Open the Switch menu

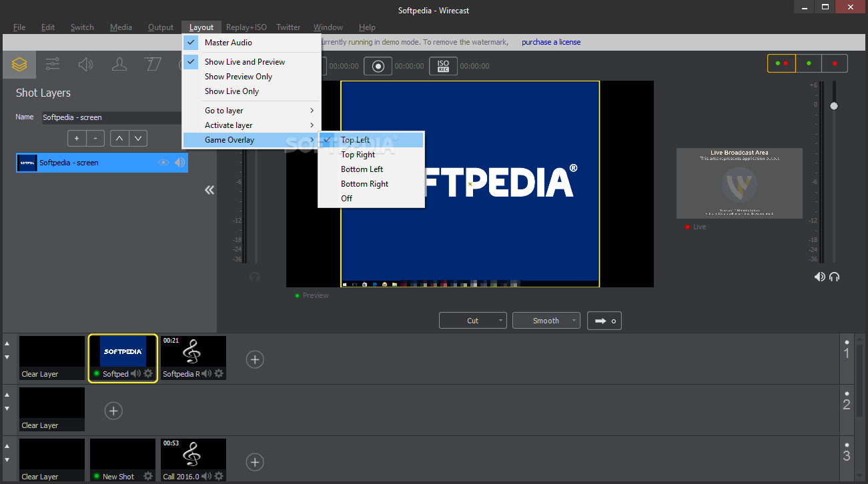(82, 27)
